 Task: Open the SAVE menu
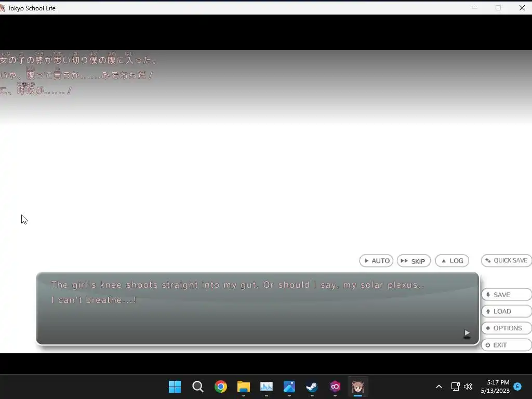[506, 295]
